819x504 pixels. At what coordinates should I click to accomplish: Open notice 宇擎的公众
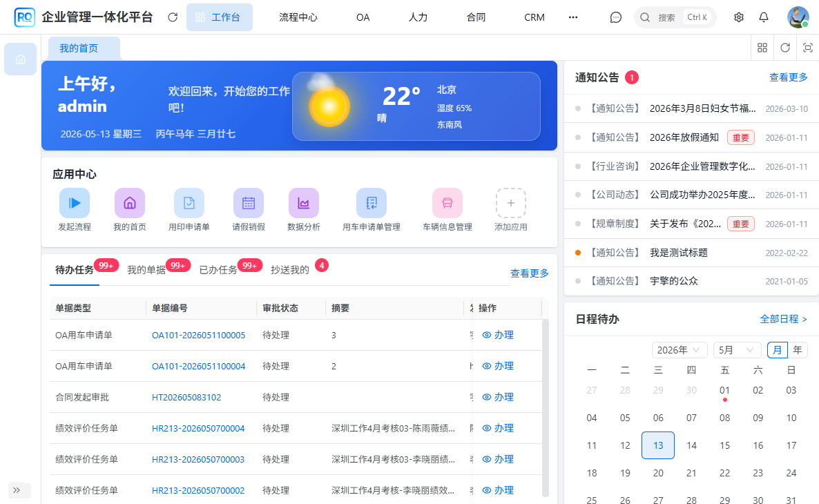coord(674,281)
